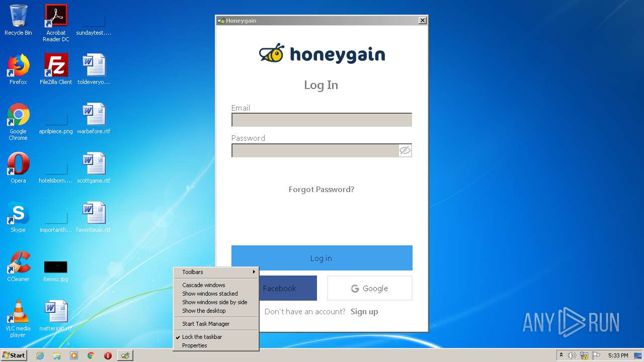
Task: Choose Show windows stacked
Action: pyautogui.click(x=216, y=294)
